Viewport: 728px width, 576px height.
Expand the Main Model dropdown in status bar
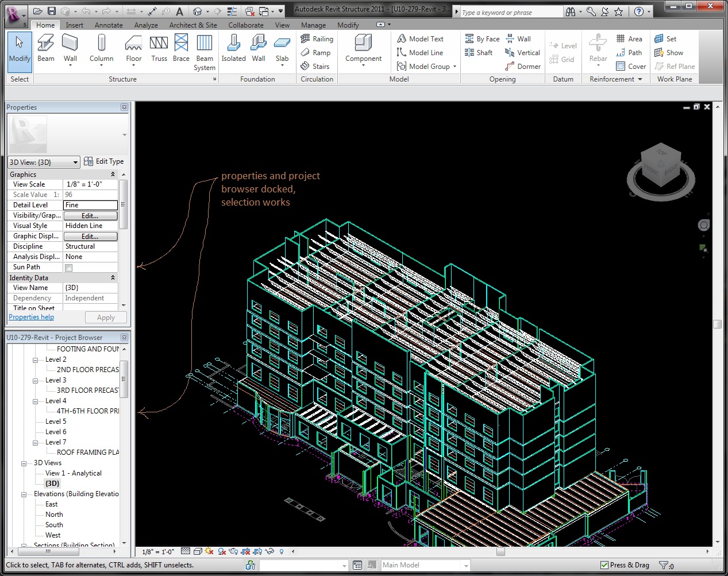[465, 566]
